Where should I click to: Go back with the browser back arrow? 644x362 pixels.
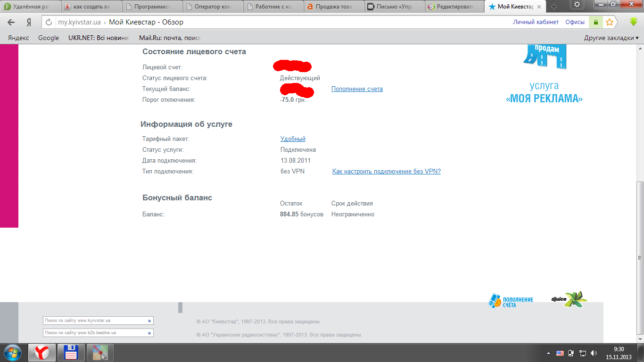[x=11, y=22]
